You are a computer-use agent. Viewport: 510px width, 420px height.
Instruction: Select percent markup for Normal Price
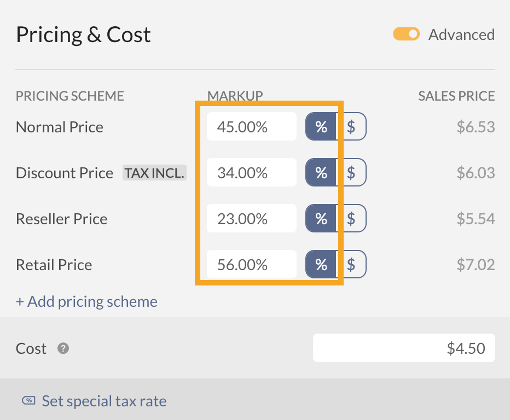point(321,127)
